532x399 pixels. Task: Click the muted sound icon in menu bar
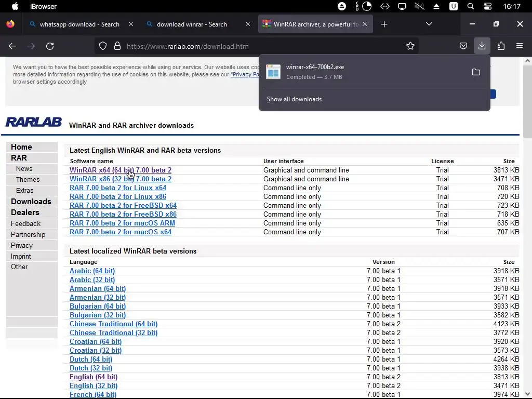419,6
